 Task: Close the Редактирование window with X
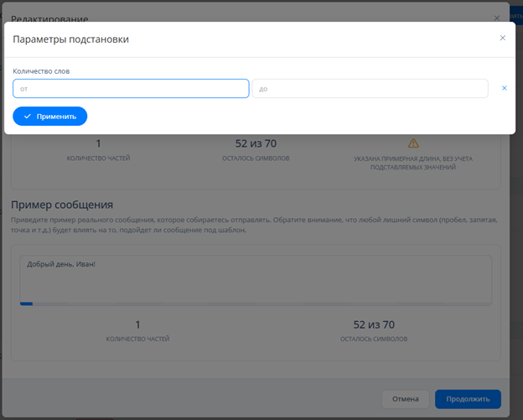pos(496,18)
